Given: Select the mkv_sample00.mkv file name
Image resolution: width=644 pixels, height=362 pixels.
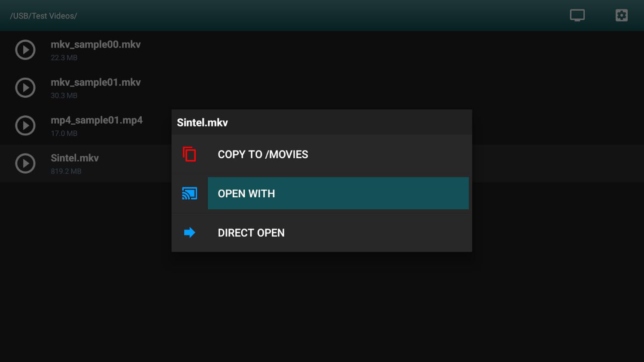Looking at the screenshot, I should 96,45.
